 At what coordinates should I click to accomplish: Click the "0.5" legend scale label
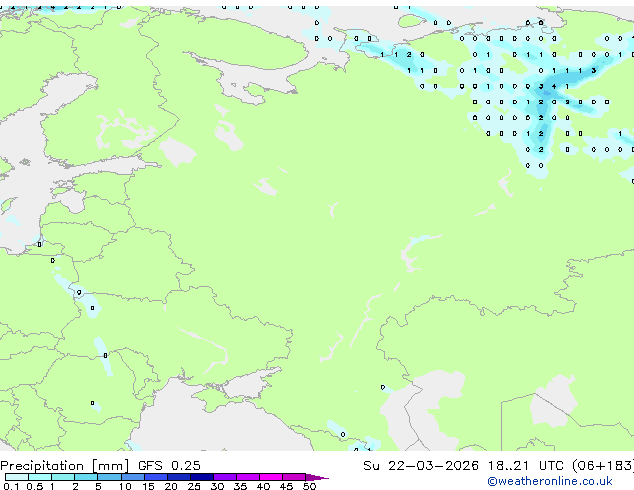click(x=34, y=486)
